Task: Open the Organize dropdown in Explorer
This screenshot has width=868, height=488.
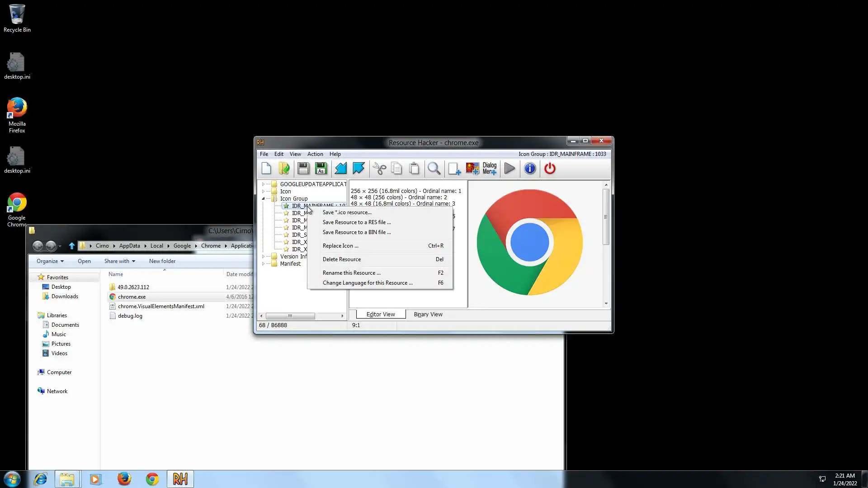Action: [x=50, y=261]
